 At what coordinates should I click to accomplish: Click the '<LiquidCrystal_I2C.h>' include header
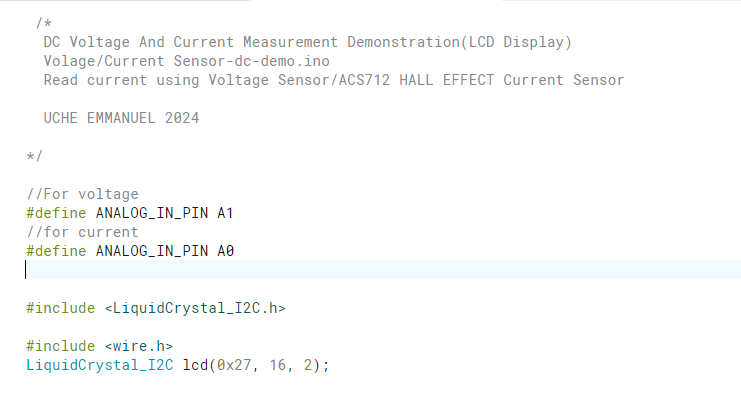click(x=195, y=308)
